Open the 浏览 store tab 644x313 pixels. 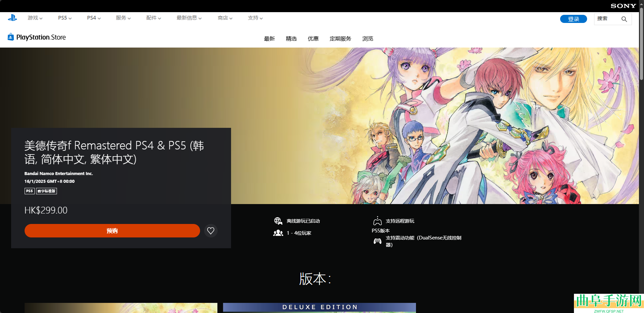(368, 39)
